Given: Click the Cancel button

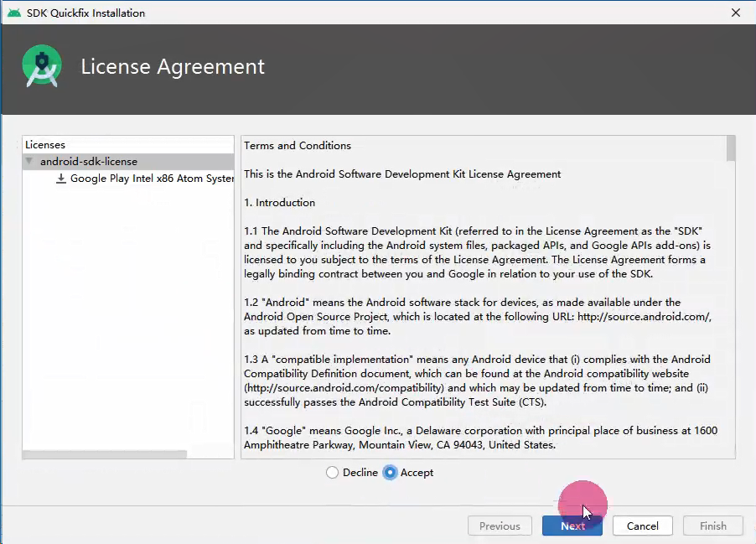Looking at the screenshot, I should (643, 526).
